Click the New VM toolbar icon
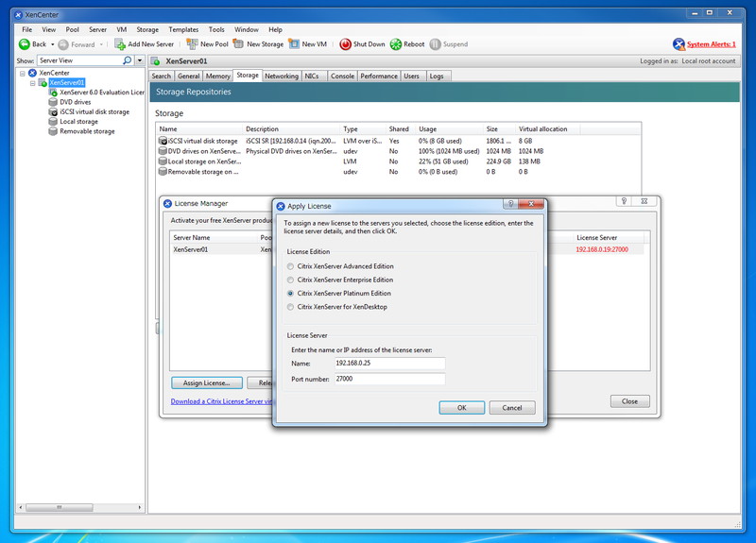Viewport: 756px width, 543px height. click(294, 43)
